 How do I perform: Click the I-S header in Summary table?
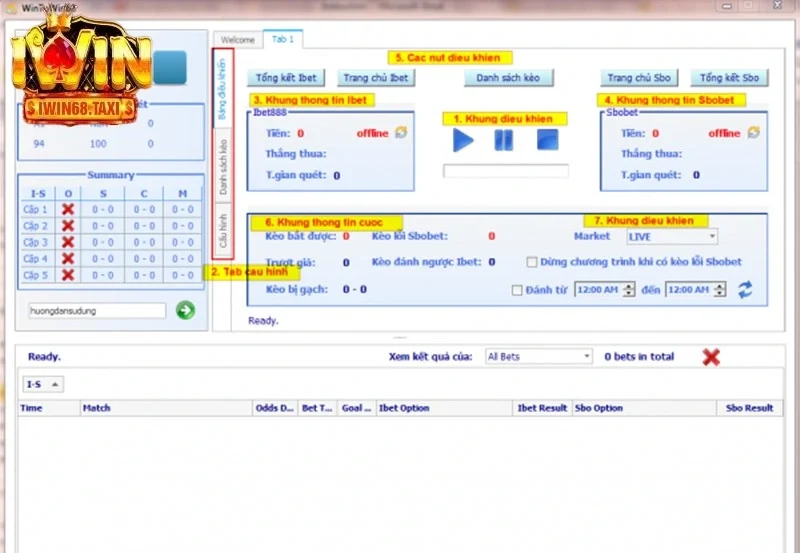[x=38, y=193]
